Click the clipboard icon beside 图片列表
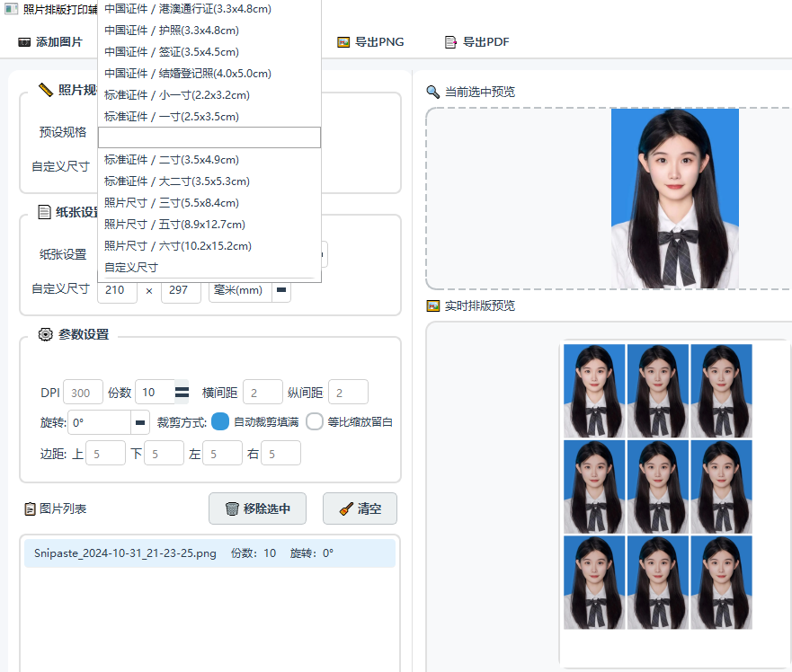 coord(30,508)
